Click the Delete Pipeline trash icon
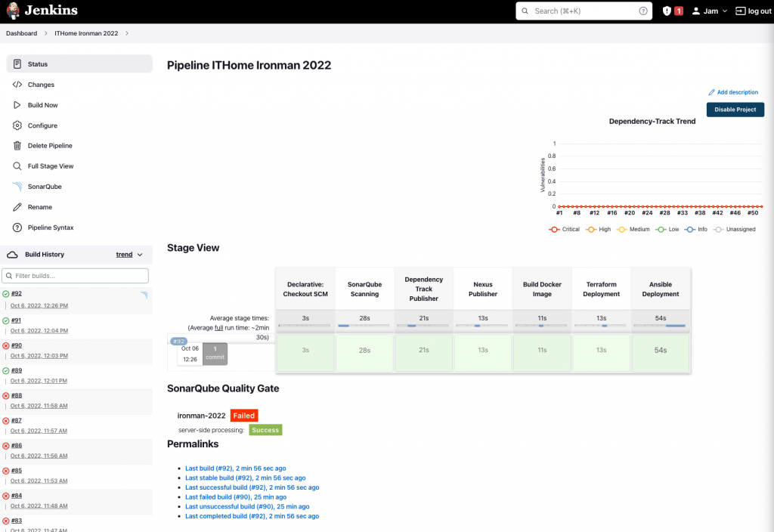The width and height of the screenshot is (774, 532). click(17, 146)
